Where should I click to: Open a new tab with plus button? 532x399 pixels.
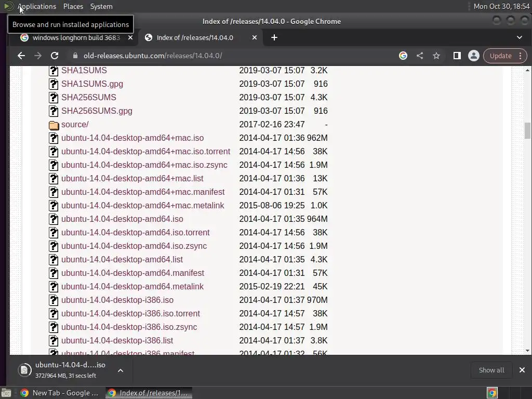(x=274, y=37)
